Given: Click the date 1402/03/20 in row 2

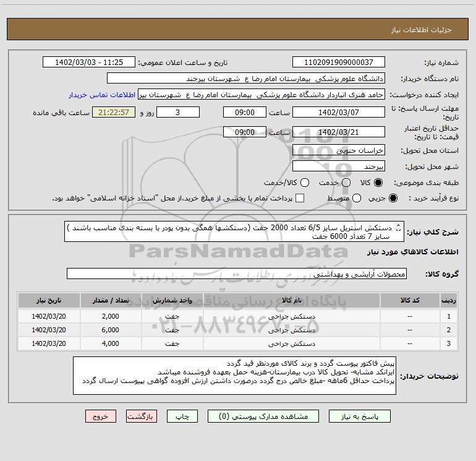Looking at the screenshot, I should (x=49, y=330).
